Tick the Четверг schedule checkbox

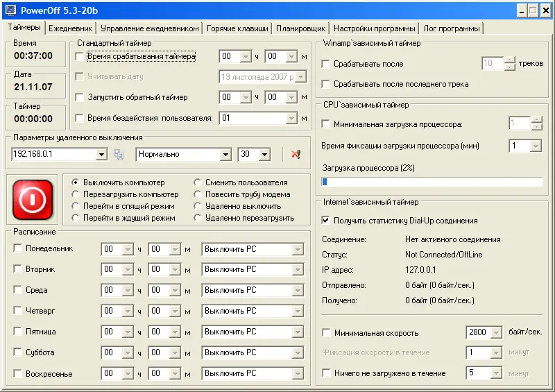point(17,310)
